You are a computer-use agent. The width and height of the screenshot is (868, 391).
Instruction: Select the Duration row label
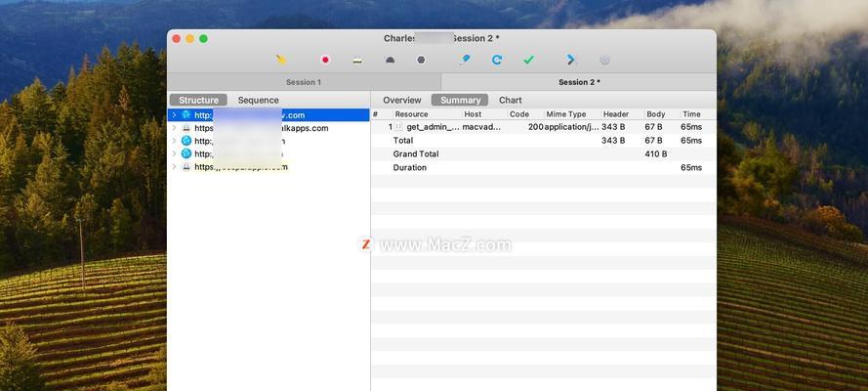pos(410,167)
